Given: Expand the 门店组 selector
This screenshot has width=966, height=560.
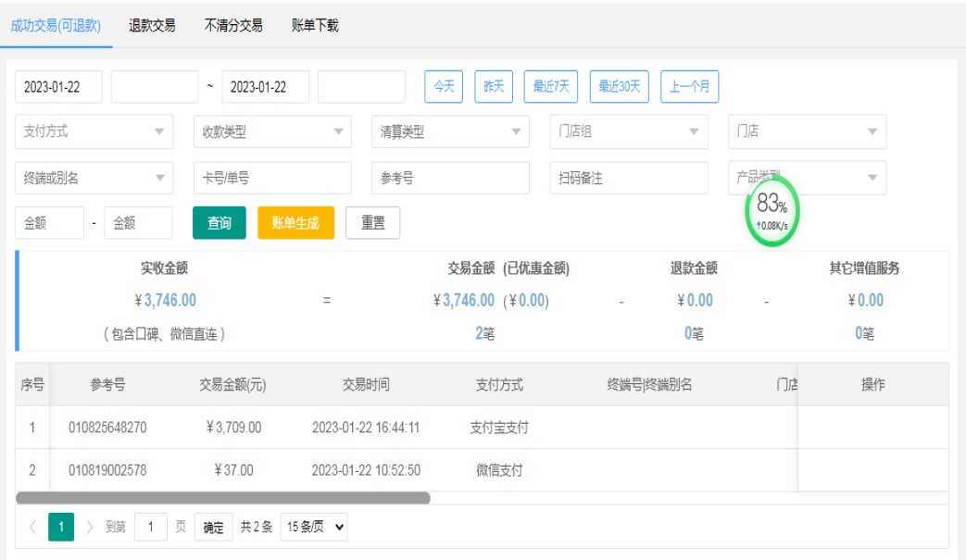Looking at the screenshot, I should (x=628, y=131).
